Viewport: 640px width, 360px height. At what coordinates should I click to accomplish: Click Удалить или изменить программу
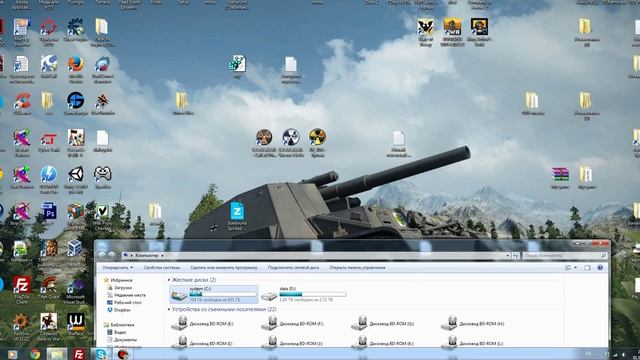pos(224,268)
